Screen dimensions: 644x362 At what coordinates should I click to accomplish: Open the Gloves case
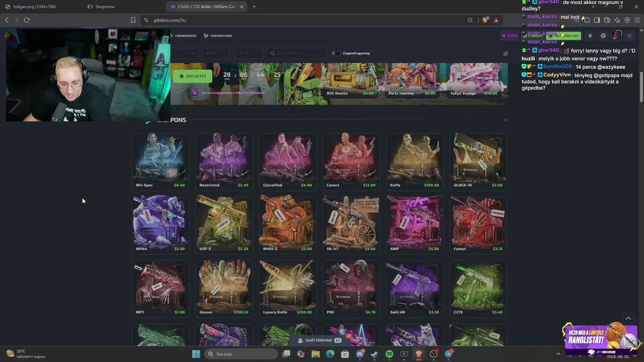(x=224, y=288)
